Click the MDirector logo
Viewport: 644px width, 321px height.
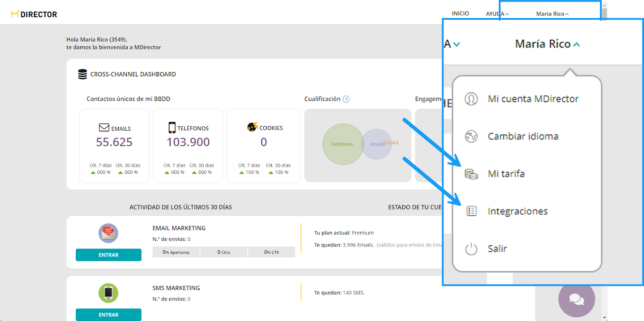[34, 14]
